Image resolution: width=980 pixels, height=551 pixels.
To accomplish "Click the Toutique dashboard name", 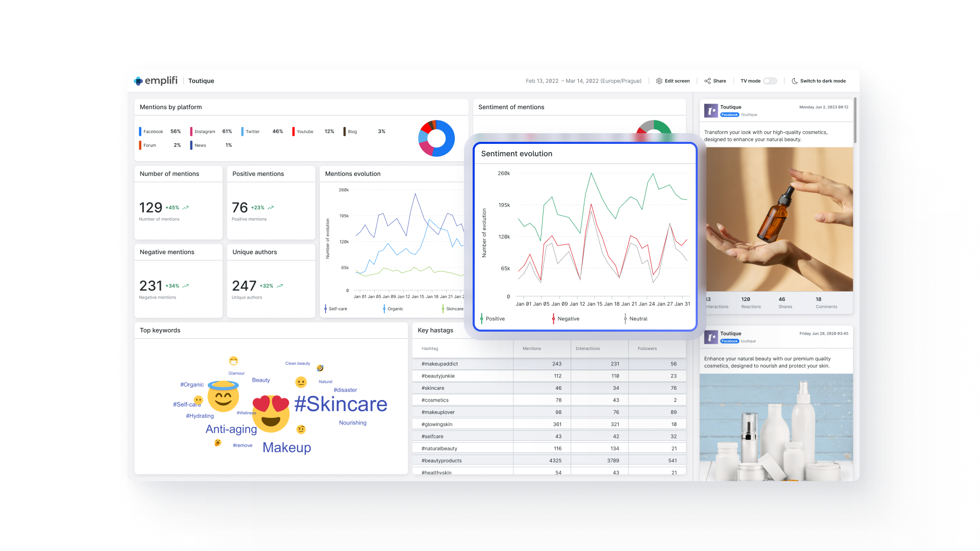I will pos(201,81).
